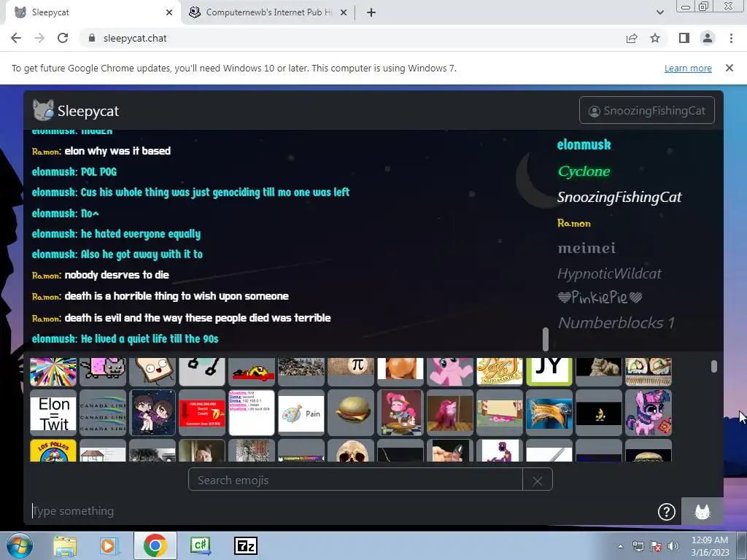Open the SnoozingFishingCat profile button
The height and width of the screenshot is (560, 747).
pyautogui.click(x=647, y=111)
